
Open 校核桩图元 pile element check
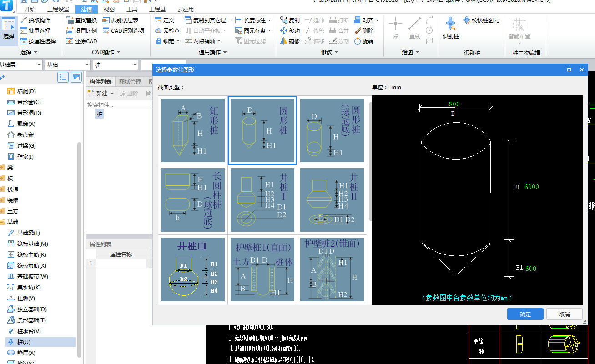coord(481,20)
